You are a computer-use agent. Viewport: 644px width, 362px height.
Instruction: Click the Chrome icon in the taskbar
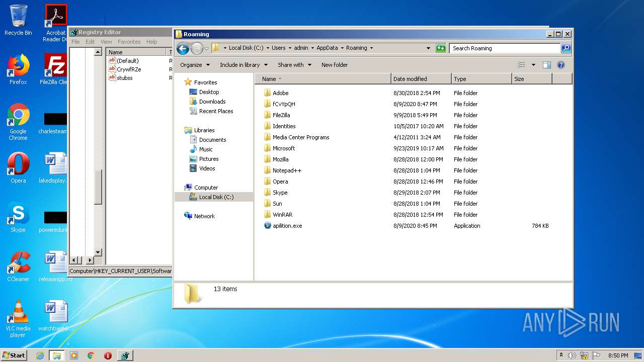[91, 355]
